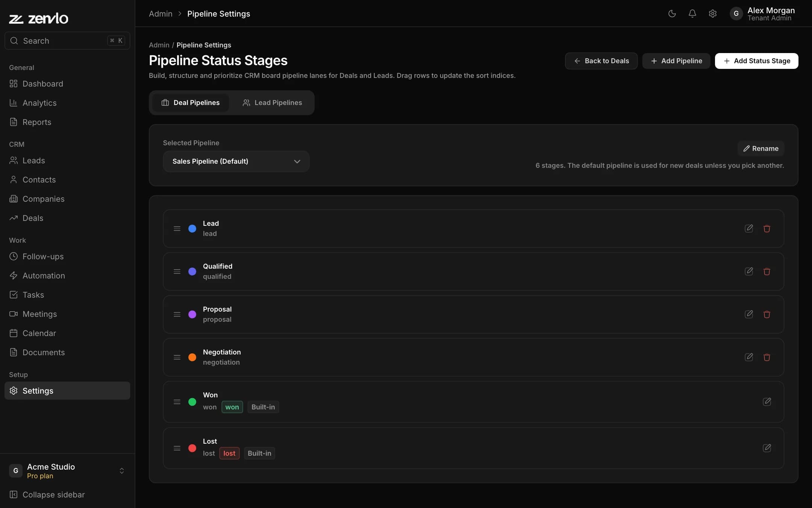812x508 pixels.
Task: Open Dashboard in the sidebar
Action: click(67, 84)
